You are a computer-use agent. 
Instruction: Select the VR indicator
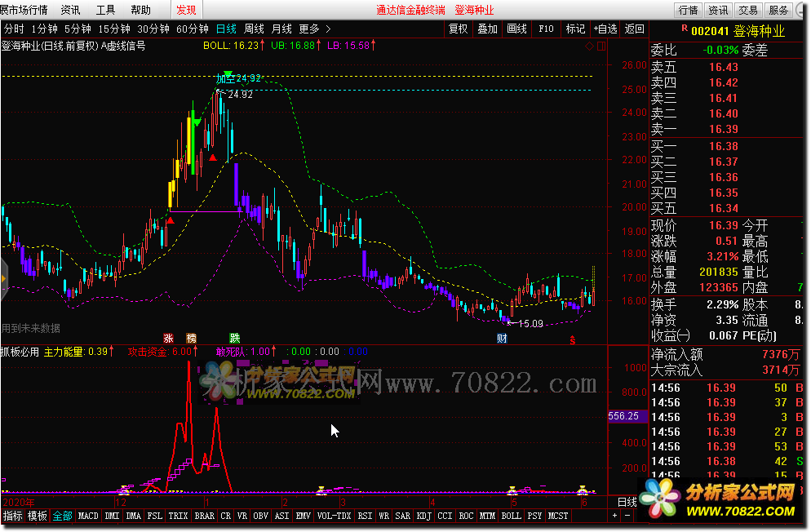(x=242, y=516)
